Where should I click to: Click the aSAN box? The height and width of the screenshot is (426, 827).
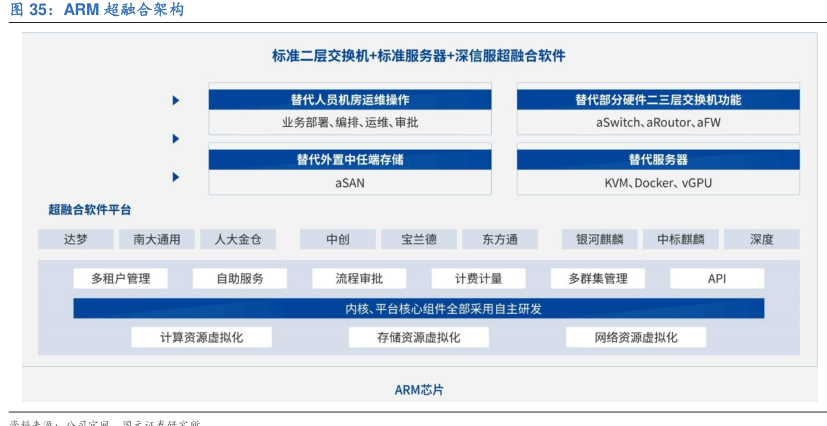[350, 183]
